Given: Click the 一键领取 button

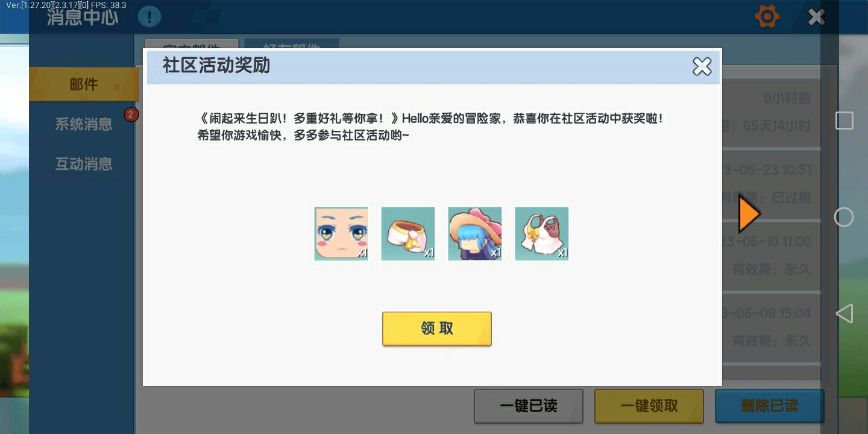Looking at the screenshot, I should click(649, 406).
